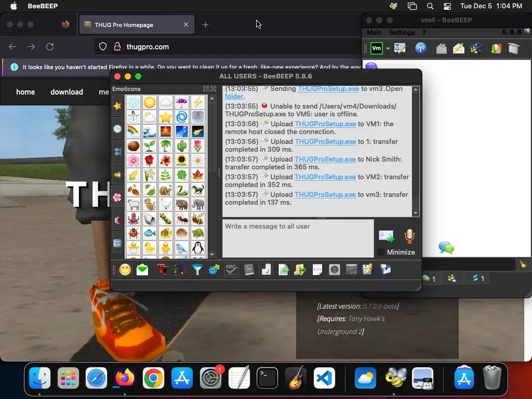Click the blue print/save icon at the toolbar end
The height and width of the screenshot is (399, 532).
point(385,270)
